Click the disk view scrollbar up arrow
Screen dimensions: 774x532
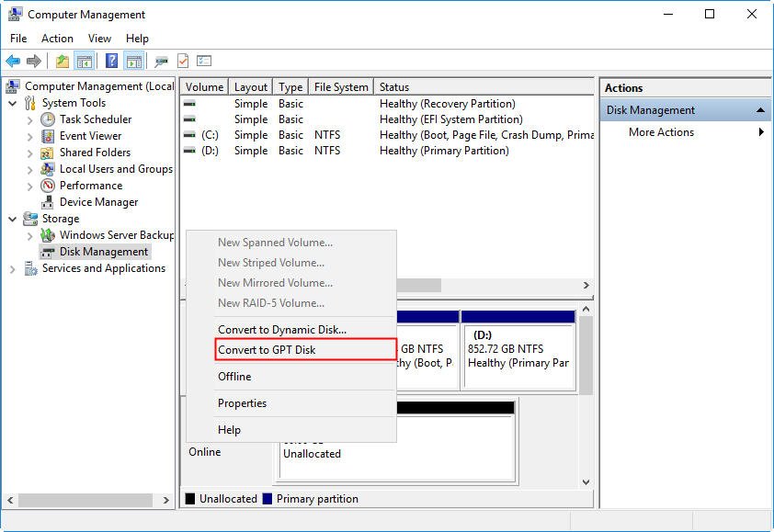pyautogui.click(x=586, y=309)
